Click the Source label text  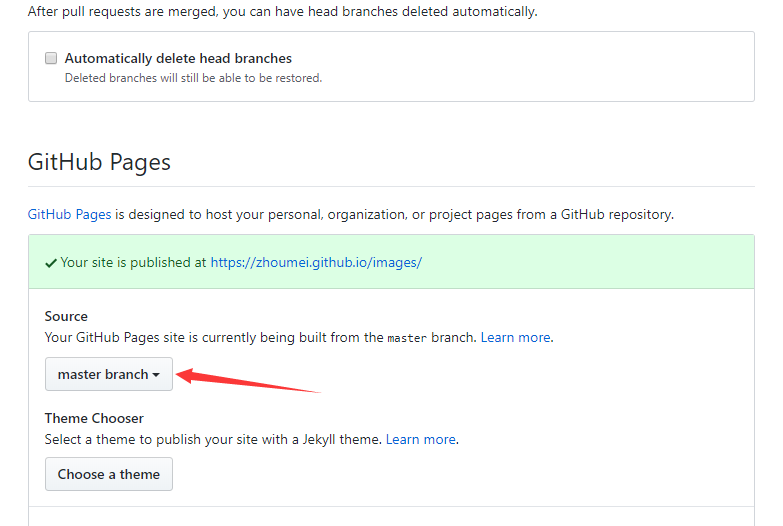pos(66,316)
